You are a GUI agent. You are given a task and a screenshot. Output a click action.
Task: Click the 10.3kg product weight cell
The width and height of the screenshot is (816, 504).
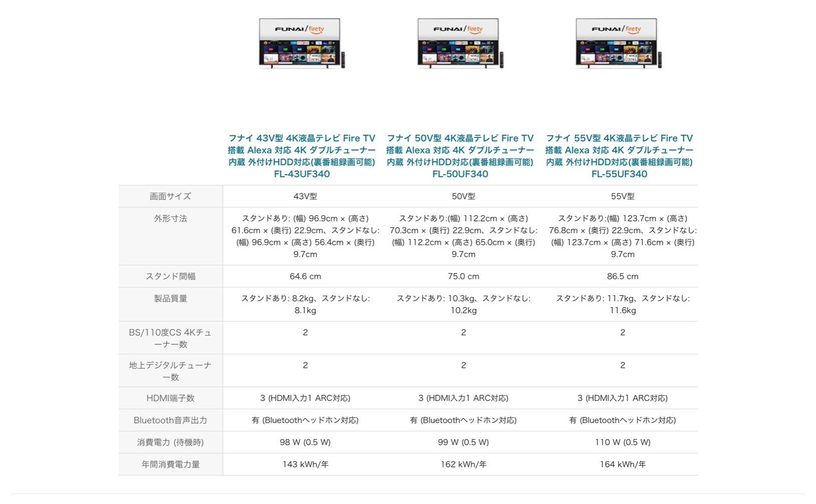(x=464, y=304)
